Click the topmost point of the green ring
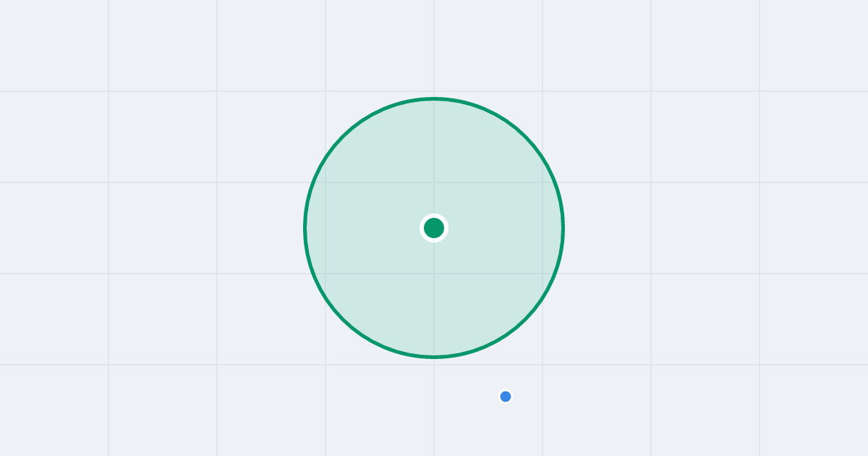 pyautogui.click(x=434, y=98)
